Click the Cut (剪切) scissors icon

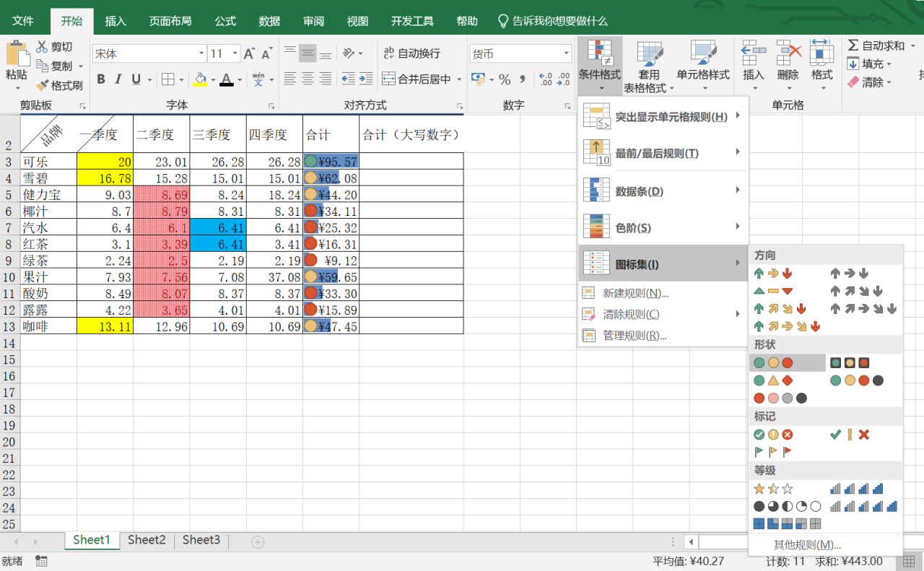pyautogui.click(x=42, y=47)
